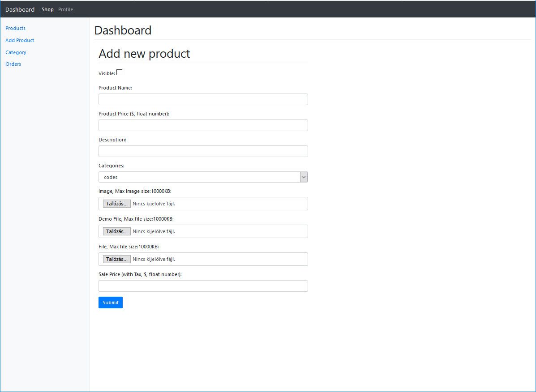Select Add Product sidebar link

pyautogui.click(x=20, y=40)
